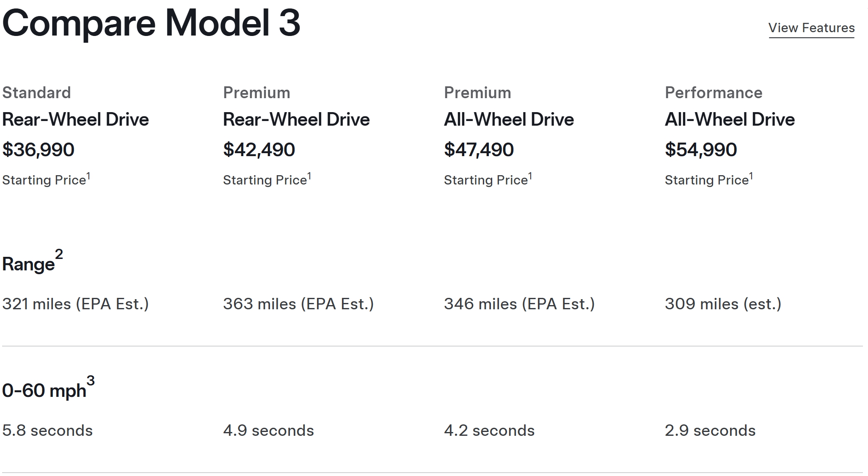The width and height of the screenshot is (868, 476).
Task: Select the 321 miles (EPA Est.) value
Action: (x=75, y=304)
